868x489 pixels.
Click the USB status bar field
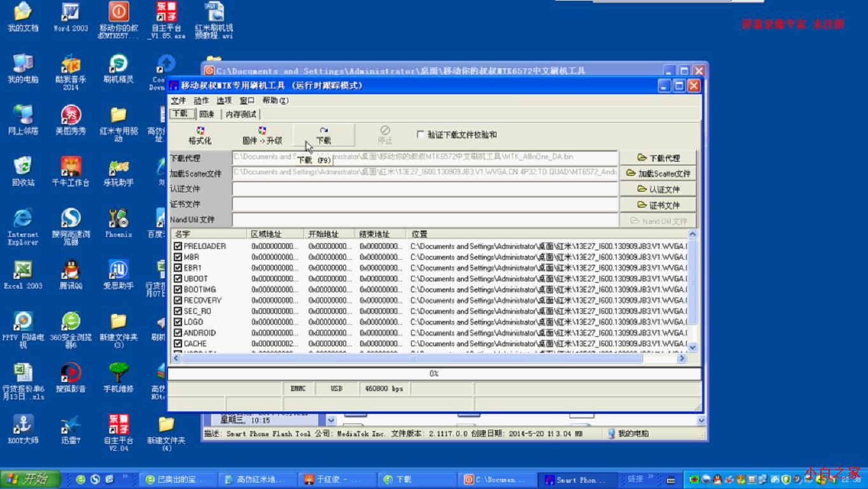tap(336, 388)
